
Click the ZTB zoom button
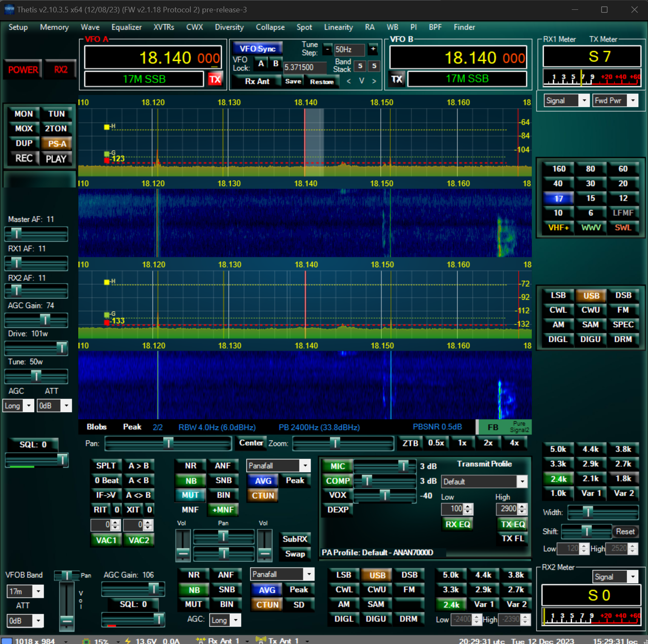point(410,443)
